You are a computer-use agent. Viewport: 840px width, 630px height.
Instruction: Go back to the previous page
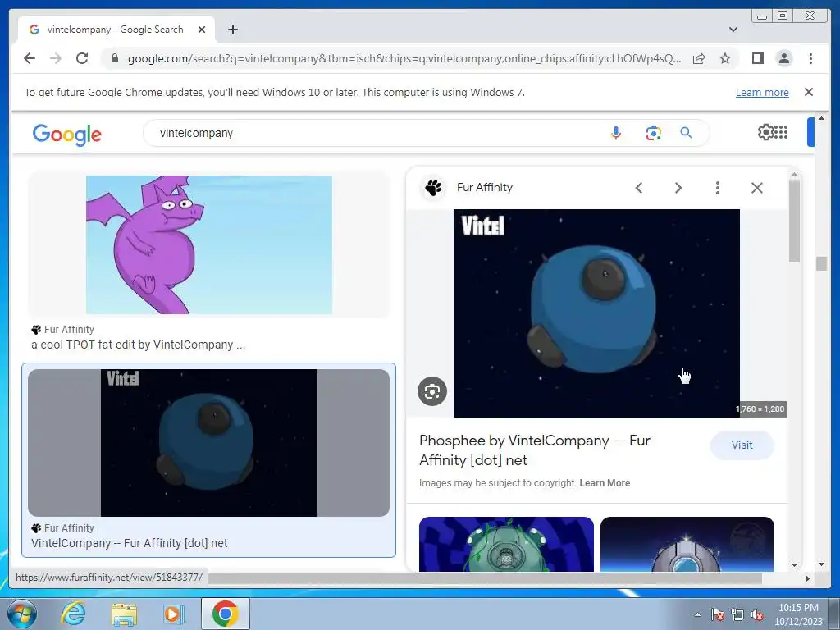click(x=30, y=58)
